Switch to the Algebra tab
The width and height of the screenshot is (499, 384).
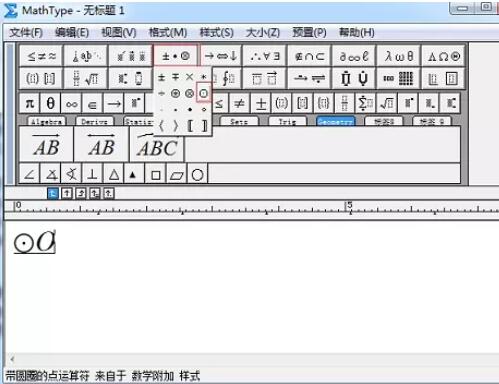46,122
